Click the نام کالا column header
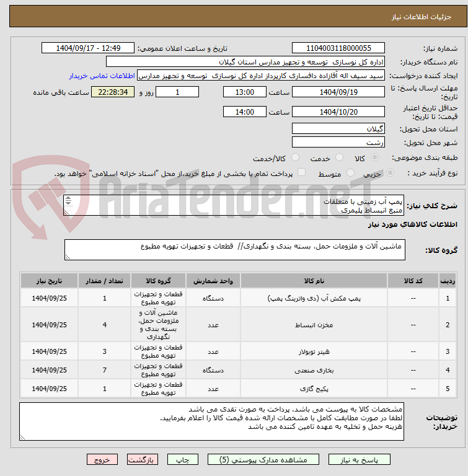Viewport: 468px width, 476px height. pyautogui.click(x=314, y=281)
